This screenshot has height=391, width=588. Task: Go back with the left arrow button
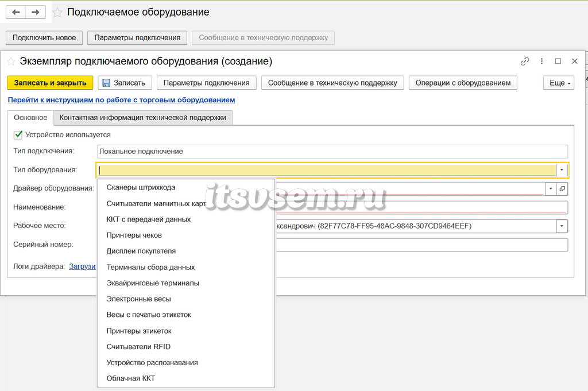tap(16, 13)
